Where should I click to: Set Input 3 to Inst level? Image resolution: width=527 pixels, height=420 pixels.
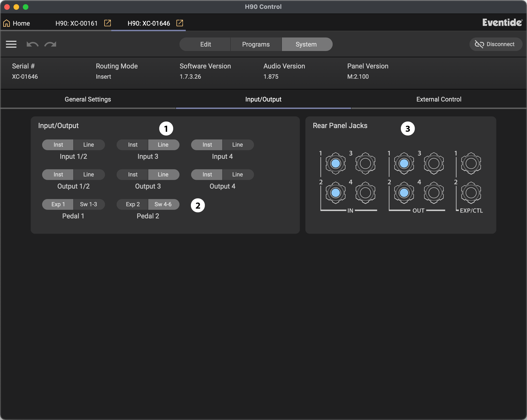pos(133,145)
